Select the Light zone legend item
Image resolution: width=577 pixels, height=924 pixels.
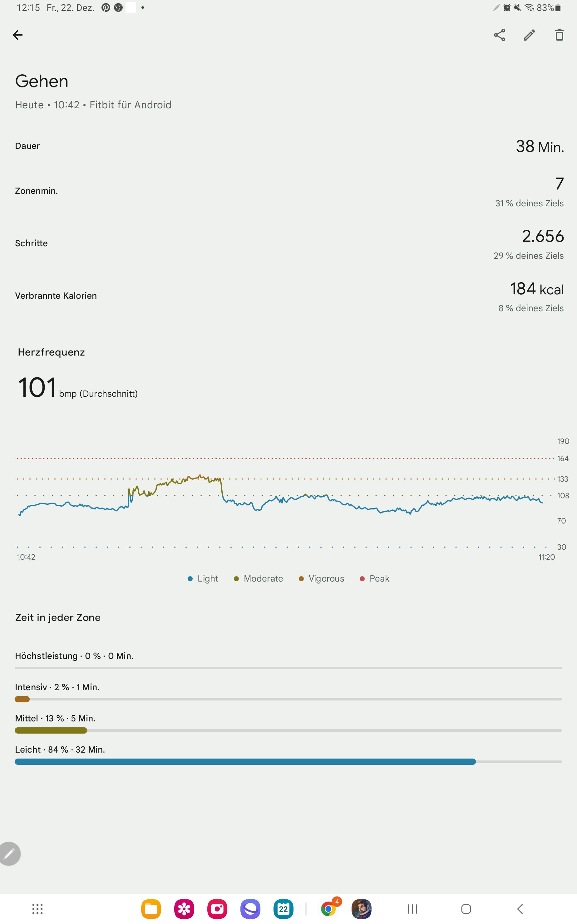pos(203,578)
